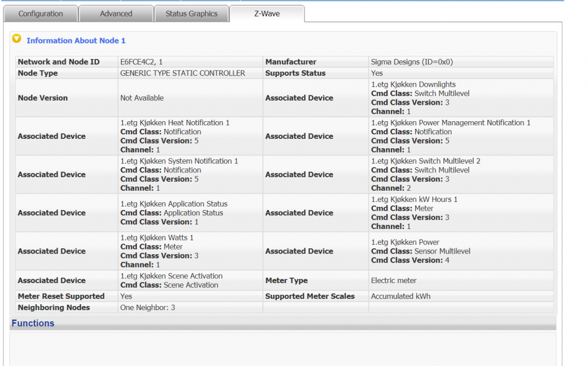This screenshot has width=588, height=366.
Task: Select the Kjøkken Heat Notification 1 entry
Action: click(x=175, y=123)
